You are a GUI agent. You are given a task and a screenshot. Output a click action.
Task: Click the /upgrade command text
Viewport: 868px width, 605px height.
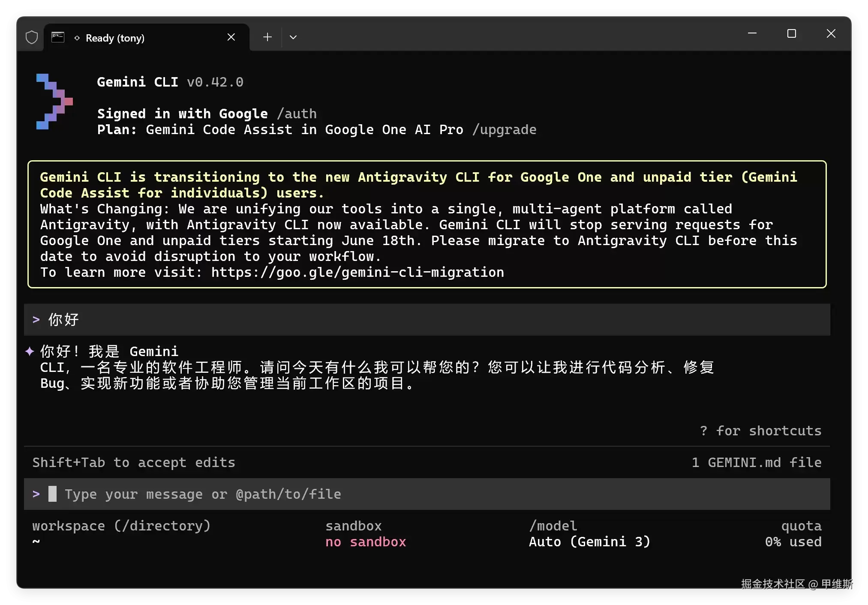click(x=504, y=129)
